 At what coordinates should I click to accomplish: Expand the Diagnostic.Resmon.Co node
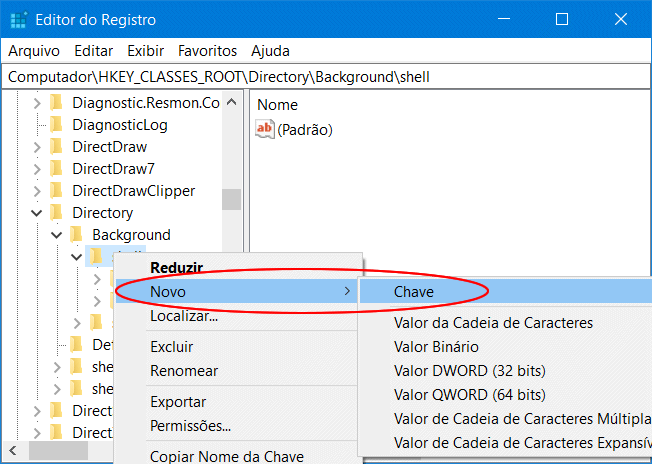37,103
